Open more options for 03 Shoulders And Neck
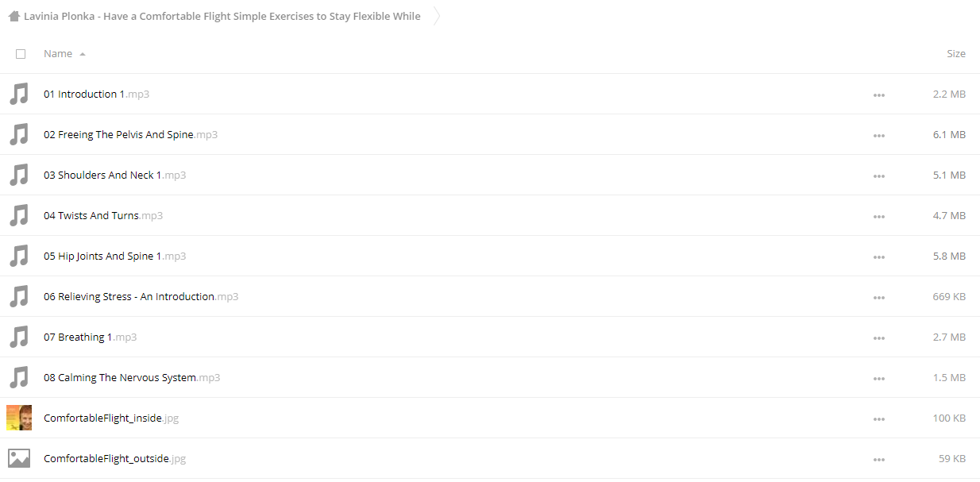The image size is (980, 482). [x=878, y=176]
